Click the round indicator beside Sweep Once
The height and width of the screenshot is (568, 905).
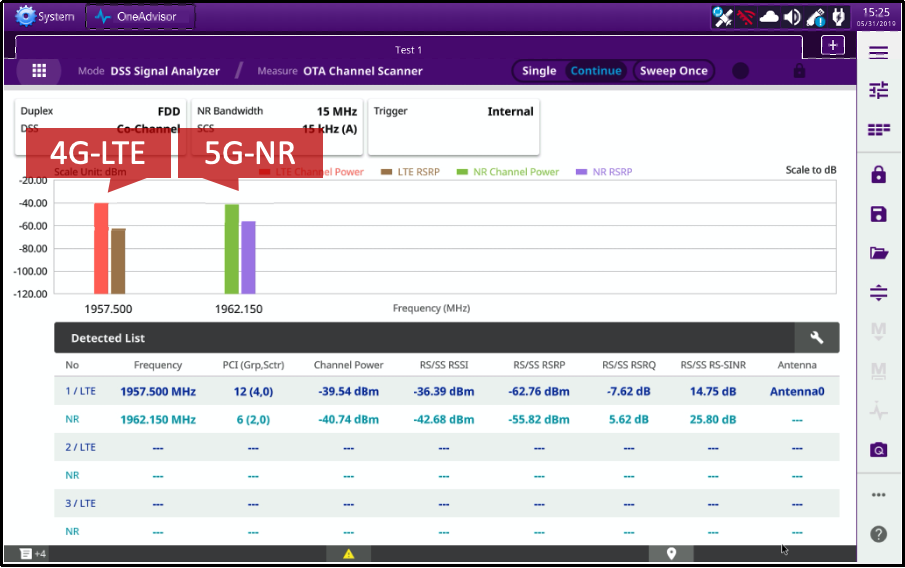pos(741,71)
